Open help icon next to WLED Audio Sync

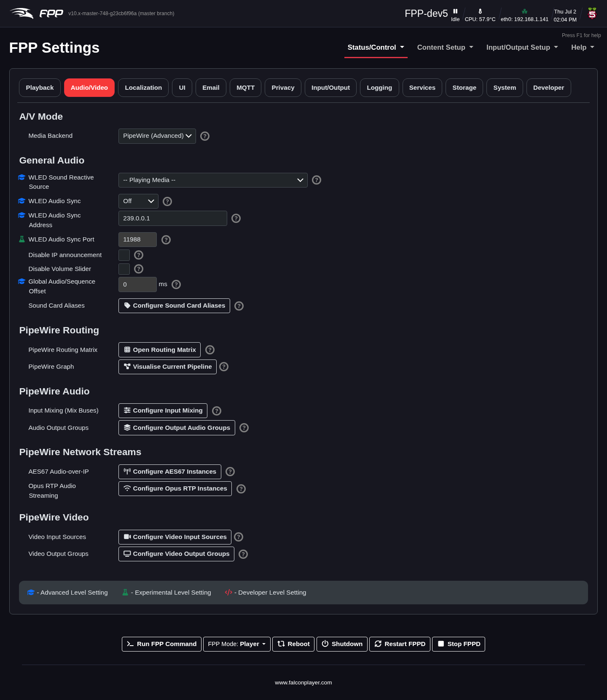click(167, 201)
